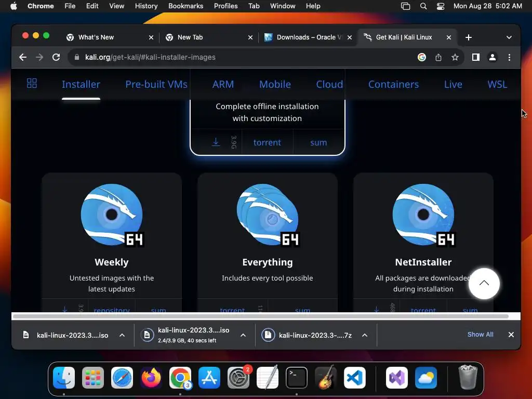This screenshot has width=532, height=399.
Task: Jump to top with up-arrow button
Action: [484, 283]
